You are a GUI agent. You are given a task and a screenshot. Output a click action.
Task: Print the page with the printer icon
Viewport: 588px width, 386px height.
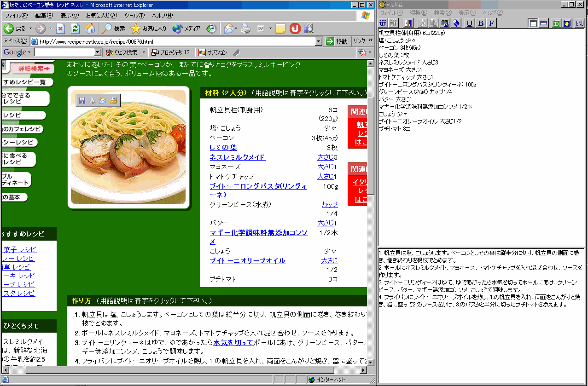click(246, 29)
